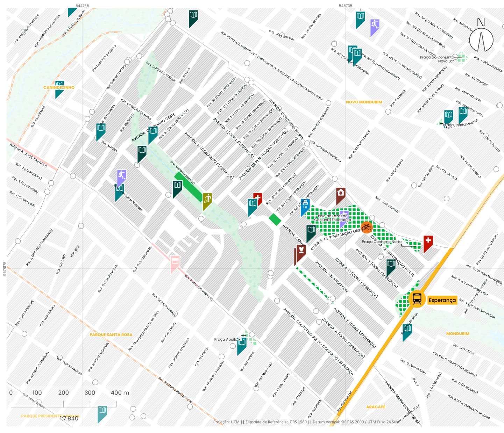Click the teal book marker at Canindezinho
The width and height of the screenshot is (504, 433).
[x=60, y=89]
